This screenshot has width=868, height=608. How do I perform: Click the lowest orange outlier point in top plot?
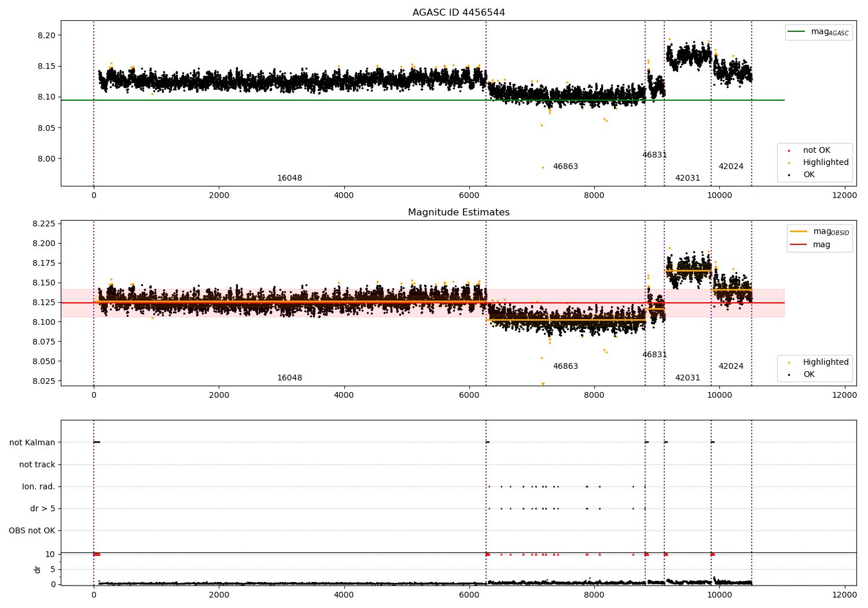(x=543, y=167)
